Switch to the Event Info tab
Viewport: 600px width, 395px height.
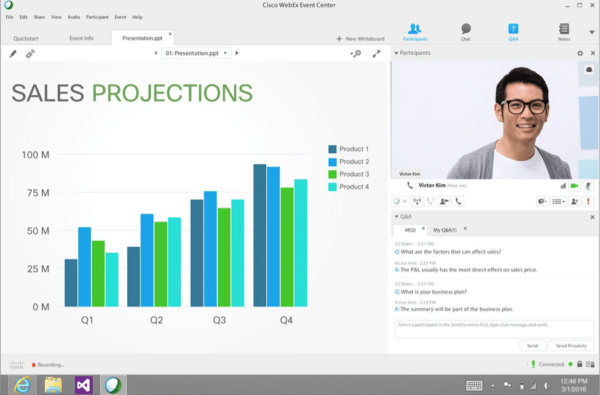click(82, 38)
